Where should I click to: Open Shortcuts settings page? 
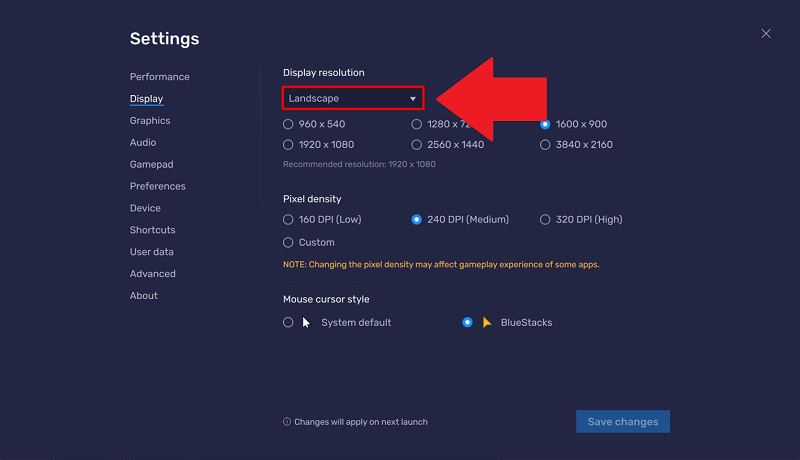coord(152,230)
